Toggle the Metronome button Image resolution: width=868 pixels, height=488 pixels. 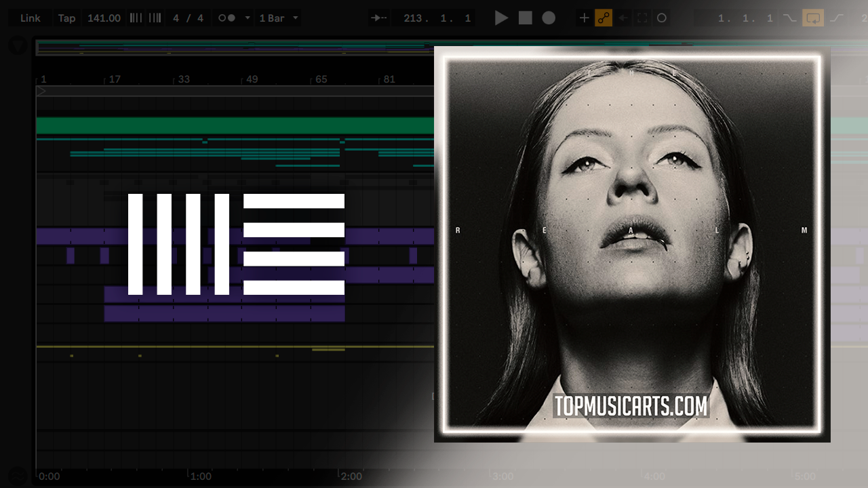point(227,18)
